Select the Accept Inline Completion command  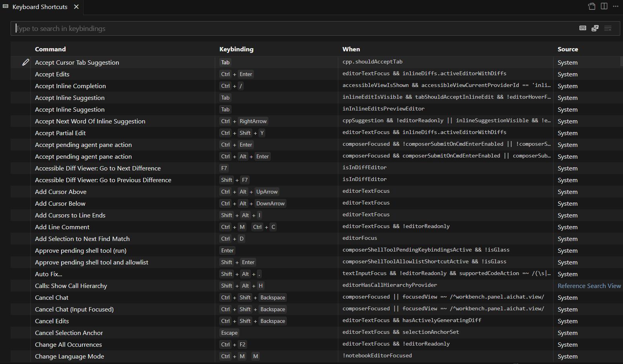click(70, 86)
